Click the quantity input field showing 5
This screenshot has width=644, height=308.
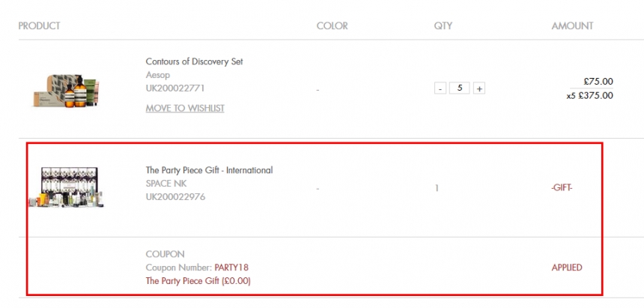(459, 88)
